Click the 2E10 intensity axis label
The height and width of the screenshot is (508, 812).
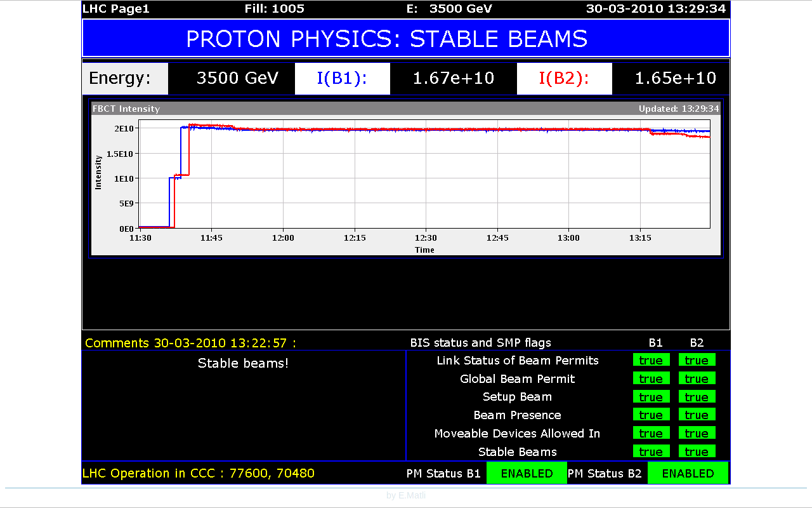pos(124,128)
